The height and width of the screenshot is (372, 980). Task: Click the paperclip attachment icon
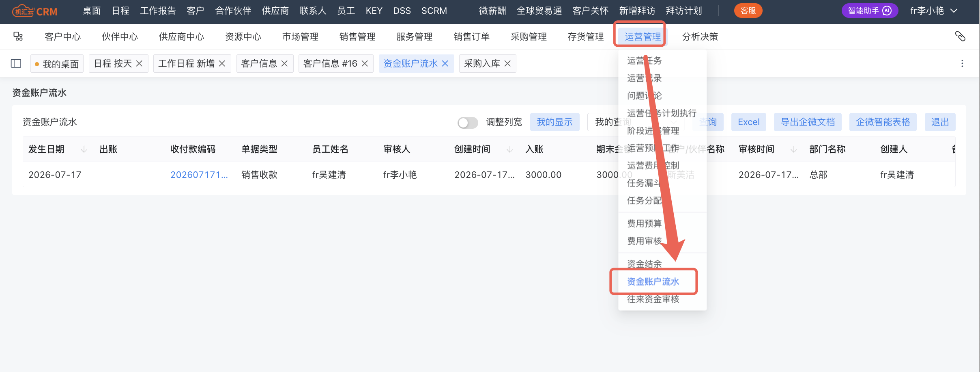point(960,37)
